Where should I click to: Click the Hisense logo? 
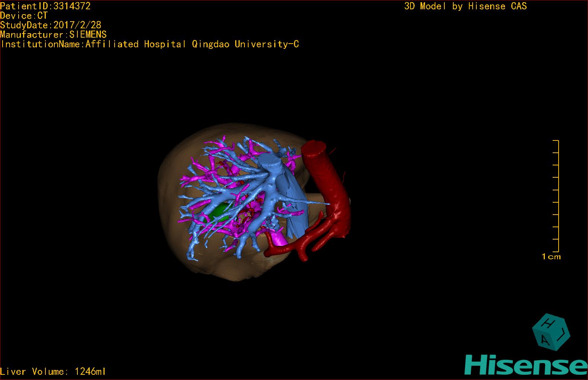(521, 364)
